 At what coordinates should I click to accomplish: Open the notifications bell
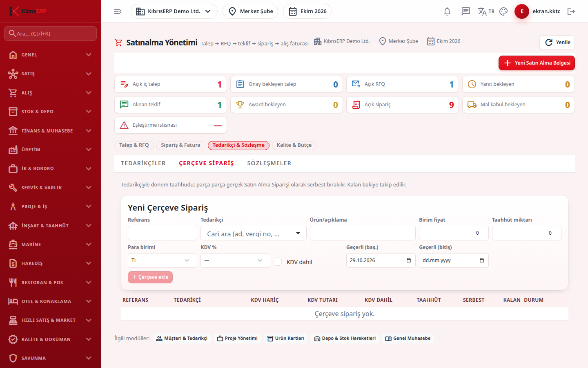(x=447, y=11)
